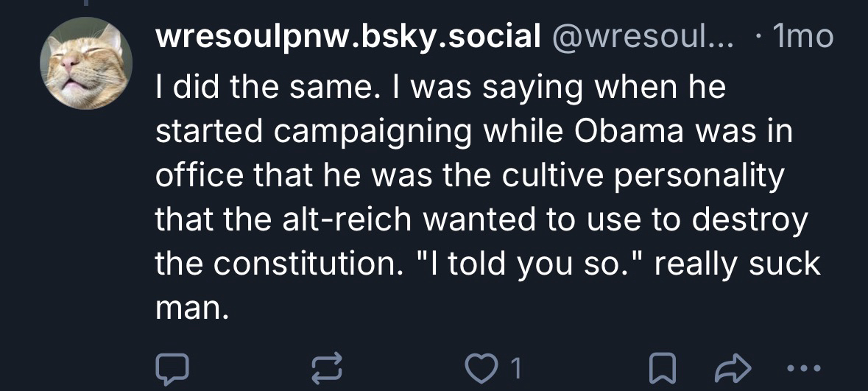Click the word constitution in the post

pos(301,264)
